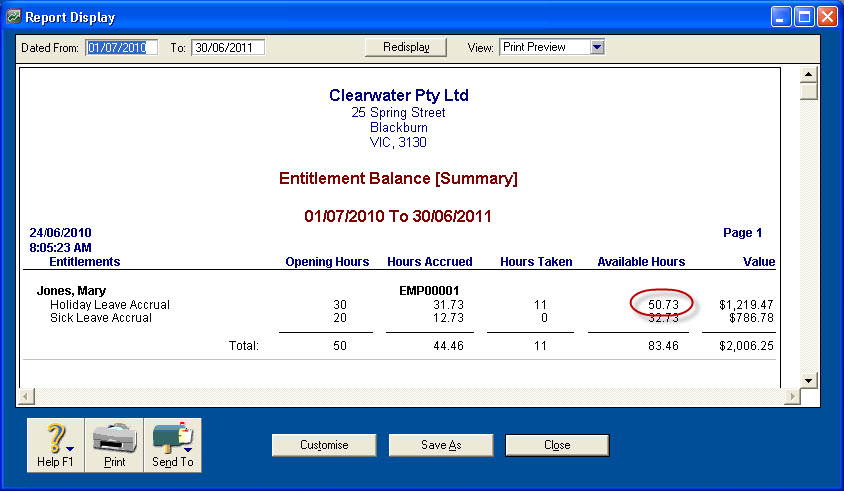Click the Close button at bottom
844x491 pixels.
pyautogui.click(x=557, y=445)
